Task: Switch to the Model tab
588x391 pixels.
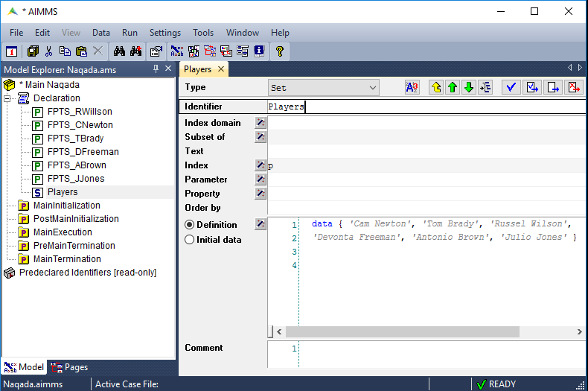Action: pyautogui.click(x=24, y=367)
